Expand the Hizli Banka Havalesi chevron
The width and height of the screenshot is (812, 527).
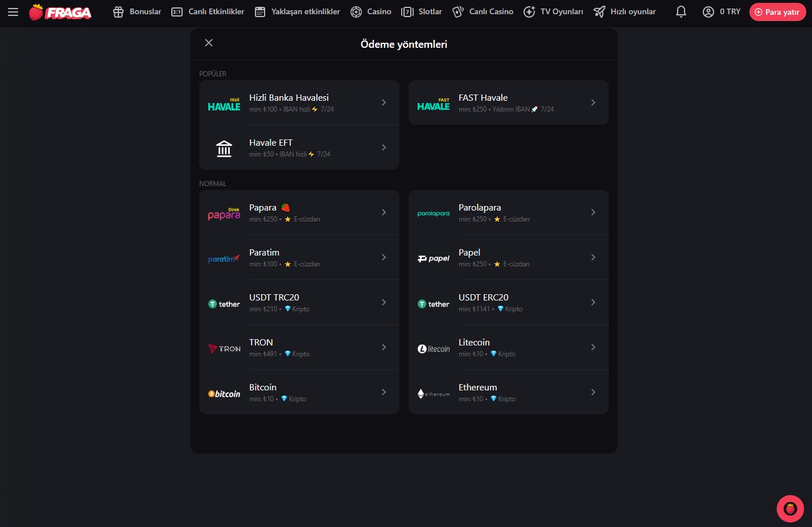click(384, 103)
